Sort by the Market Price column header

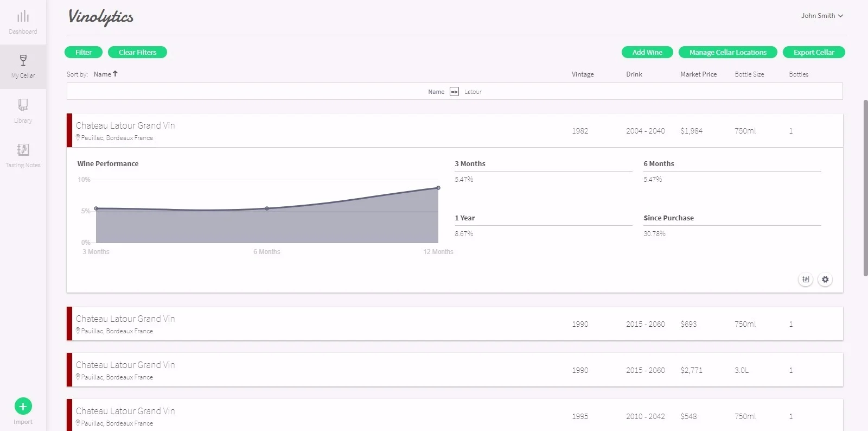tap(699, 74)
